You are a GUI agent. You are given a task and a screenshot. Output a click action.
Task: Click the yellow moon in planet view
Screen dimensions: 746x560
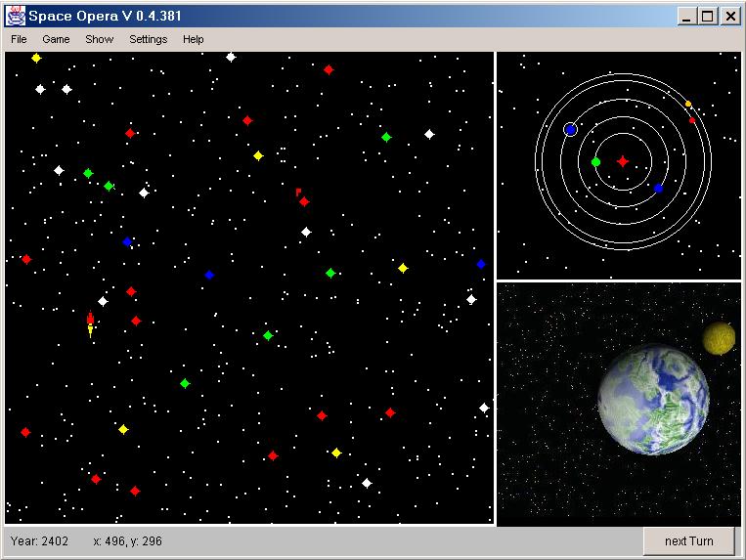(x=719, y=338)
